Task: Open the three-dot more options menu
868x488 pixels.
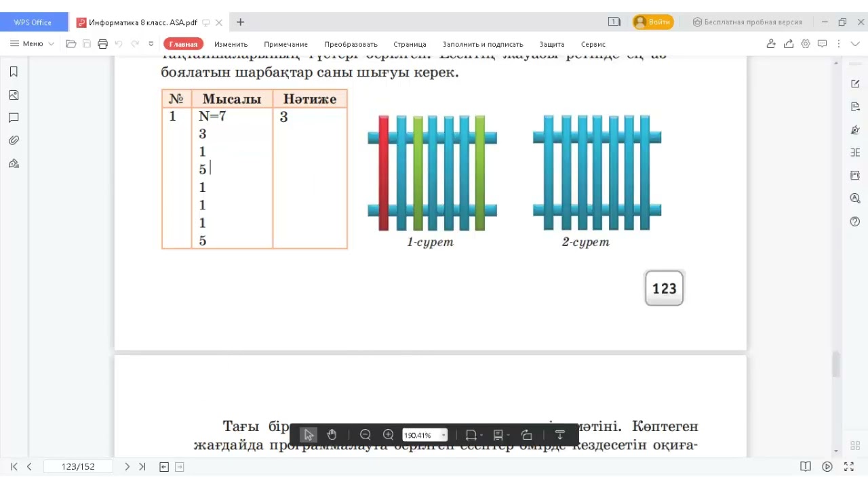Action: click(x=840, y=44)
